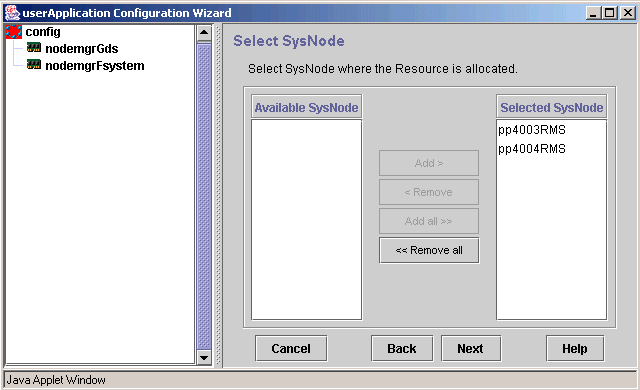Maximize the wizard window
640x390 pixels.
609,13
